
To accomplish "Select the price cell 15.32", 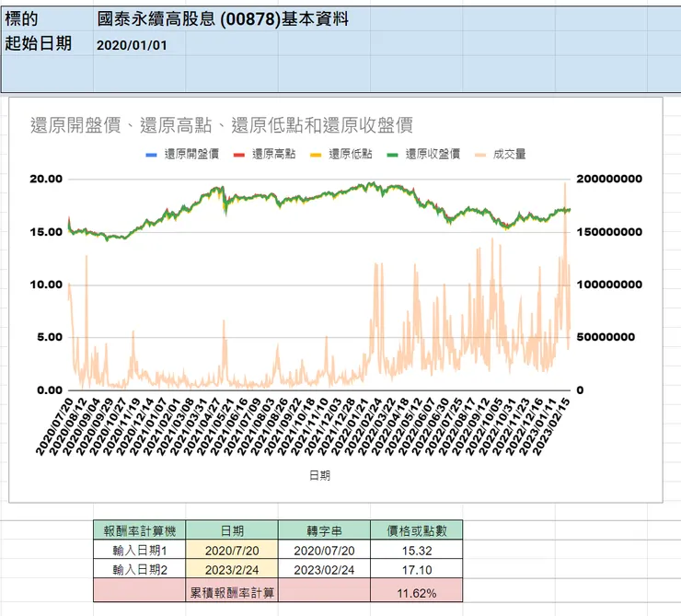I will pos(417,550).
